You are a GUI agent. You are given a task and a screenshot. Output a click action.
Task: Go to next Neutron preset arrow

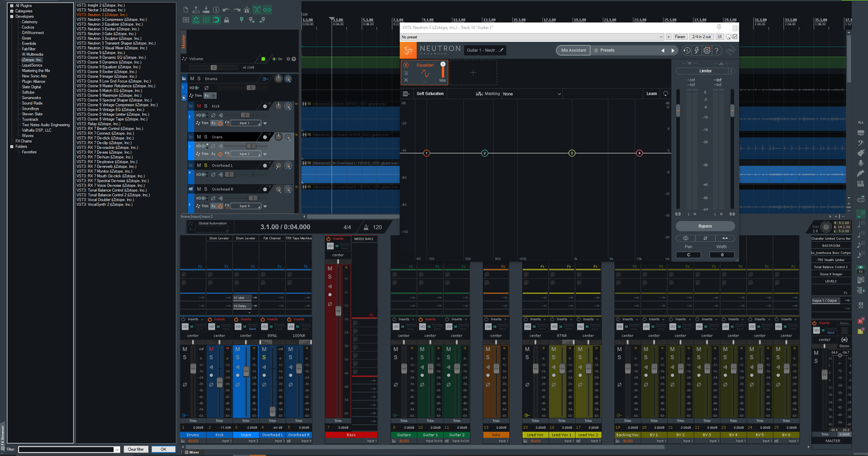click(673, 50)
